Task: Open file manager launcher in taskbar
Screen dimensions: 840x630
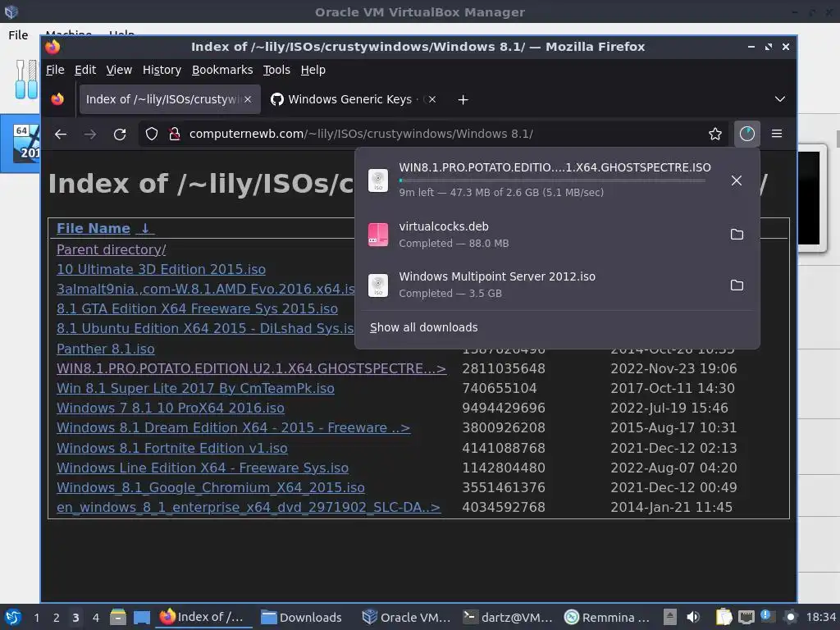Action: coord(118,617)
